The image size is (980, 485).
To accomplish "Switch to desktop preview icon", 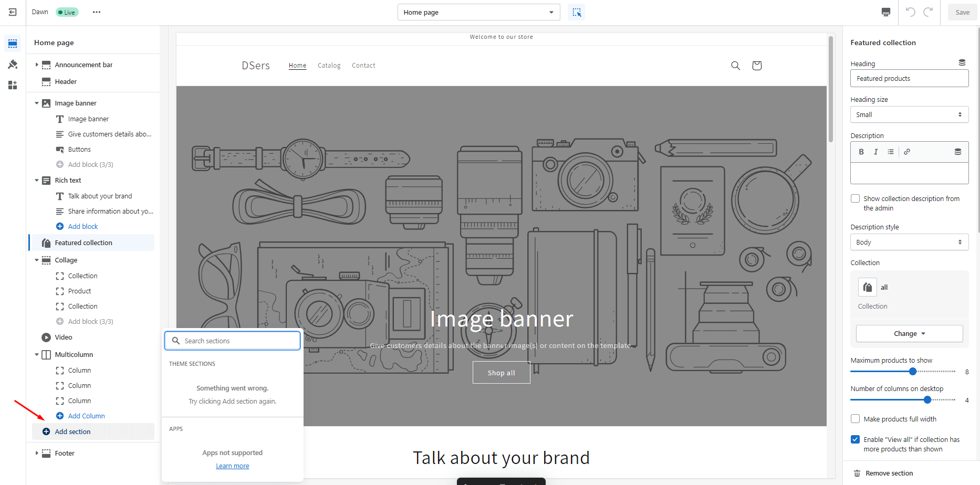I will pos(886,12).
